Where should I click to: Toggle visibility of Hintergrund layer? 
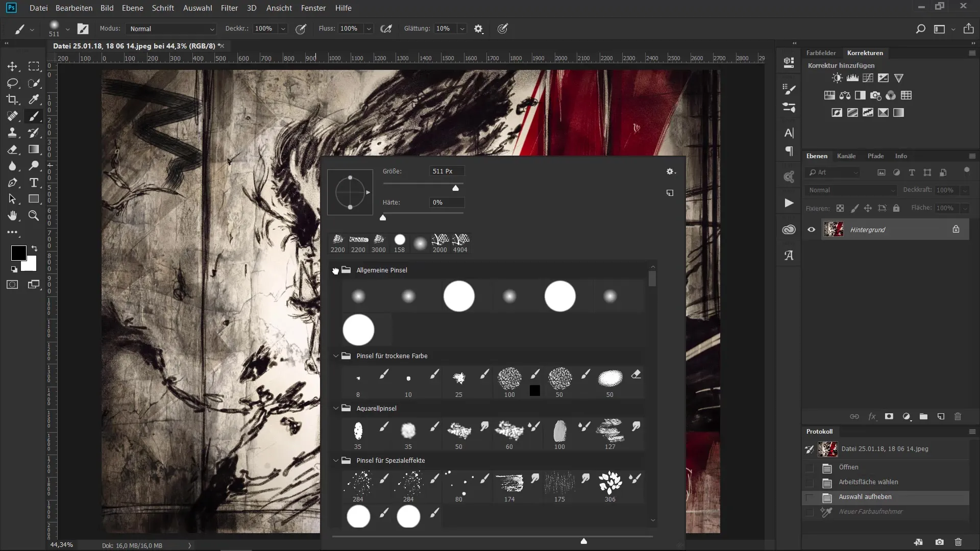811,230
